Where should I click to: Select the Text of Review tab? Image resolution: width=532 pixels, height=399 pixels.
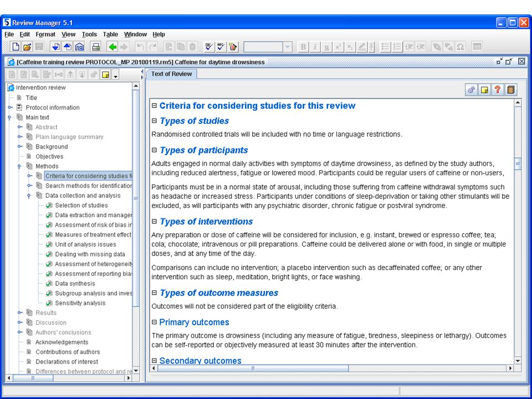[x=171, y=74]
